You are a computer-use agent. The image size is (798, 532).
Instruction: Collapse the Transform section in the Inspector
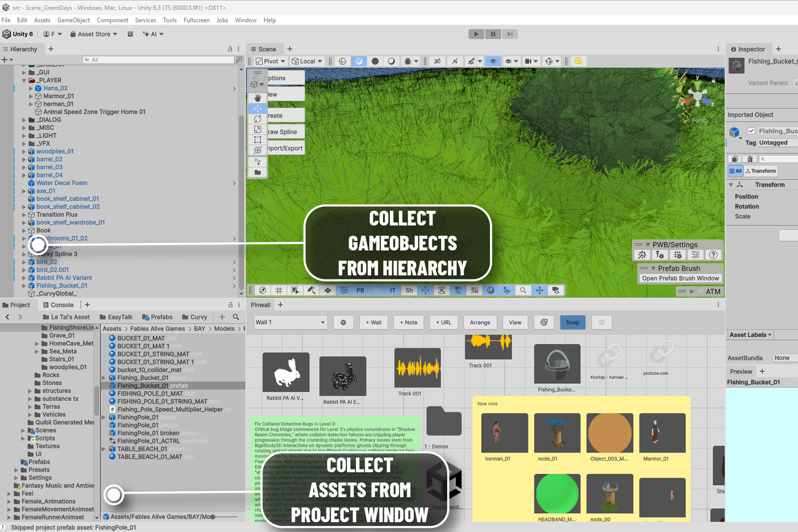point(732,185)
